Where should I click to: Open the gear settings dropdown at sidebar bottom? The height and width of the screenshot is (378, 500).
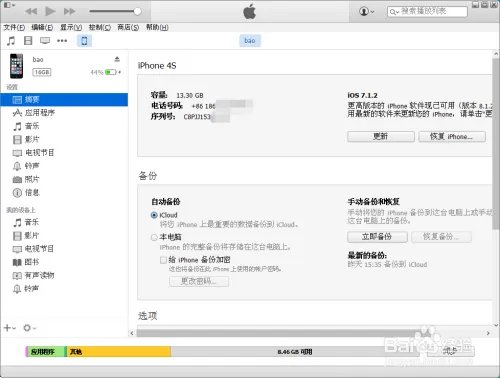(29, 328)
